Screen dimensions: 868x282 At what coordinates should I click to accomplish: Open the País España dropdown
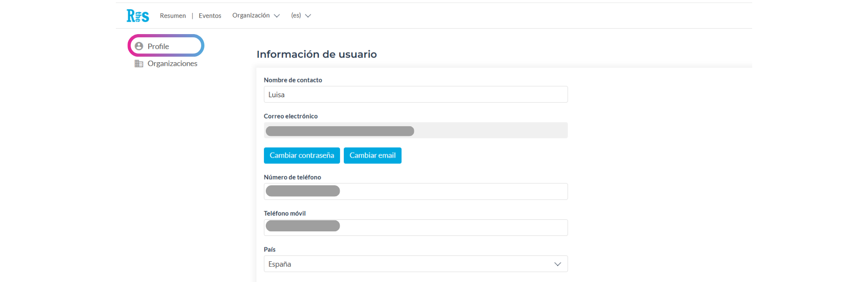(x=416, y=264)
